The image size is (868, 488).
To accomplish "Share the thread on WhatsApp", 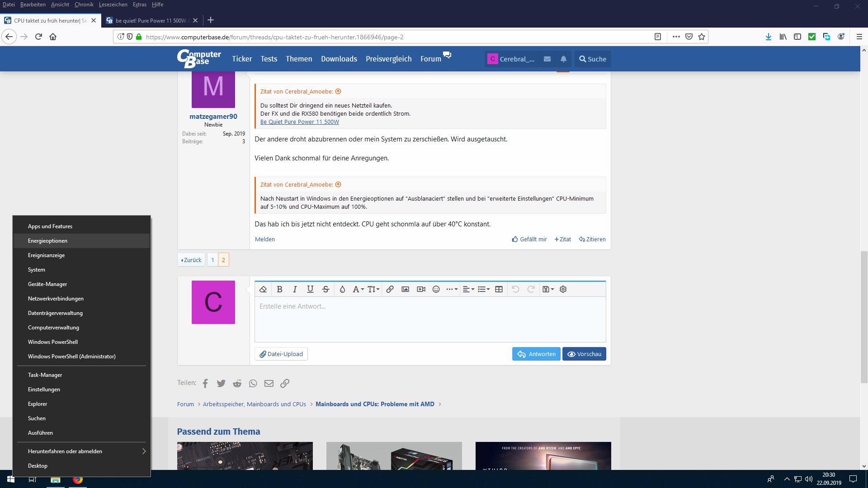I will coord(253,383).
